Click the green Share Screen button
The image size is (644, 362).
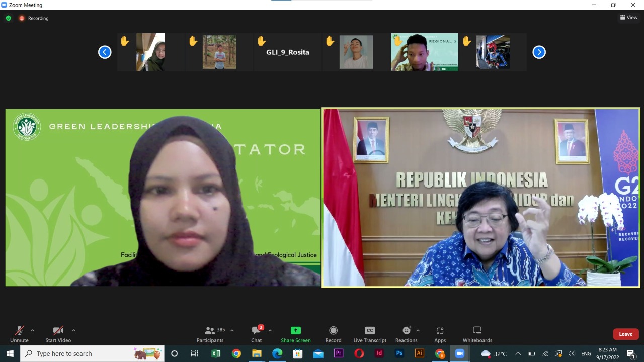click(295, 334)
